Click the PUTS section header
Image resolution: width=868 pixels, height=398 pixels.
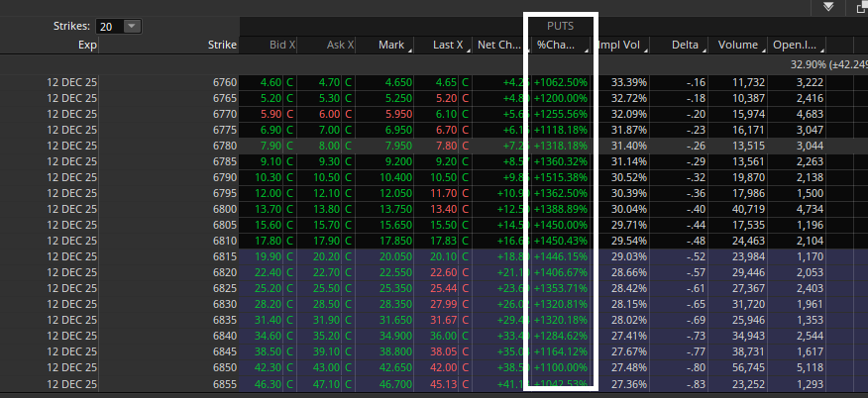pos(560,26)
